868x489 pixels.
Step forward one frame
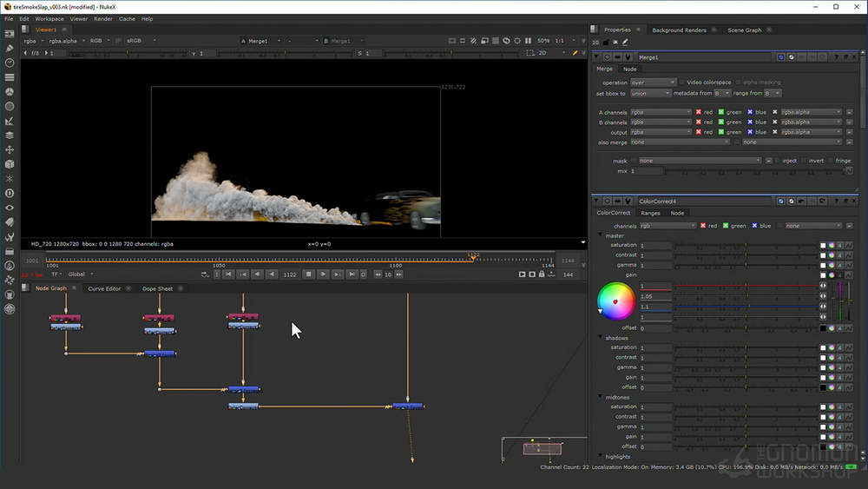tap(337, 274)
